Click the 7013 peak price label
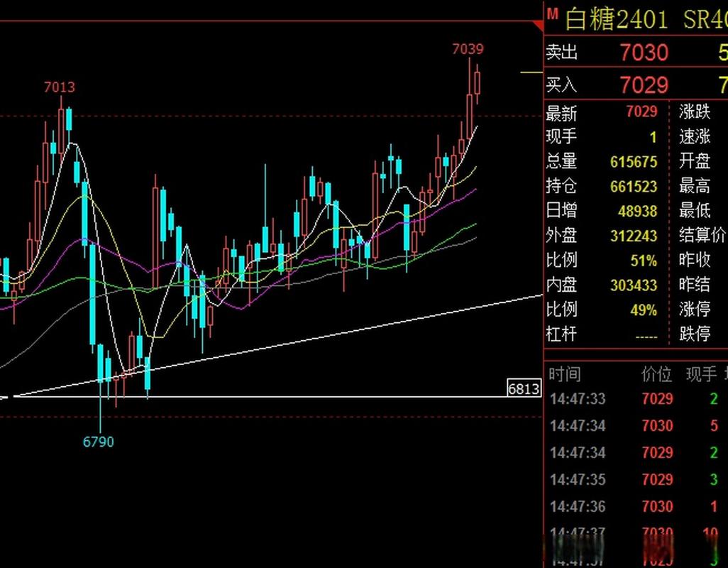 pyautogui.click(x=59, y=87)
